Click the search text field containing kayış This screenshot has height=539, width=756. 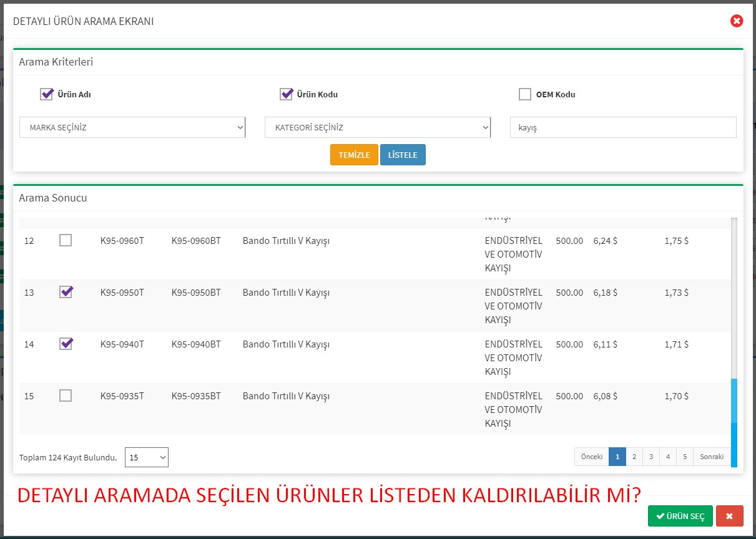622,127
